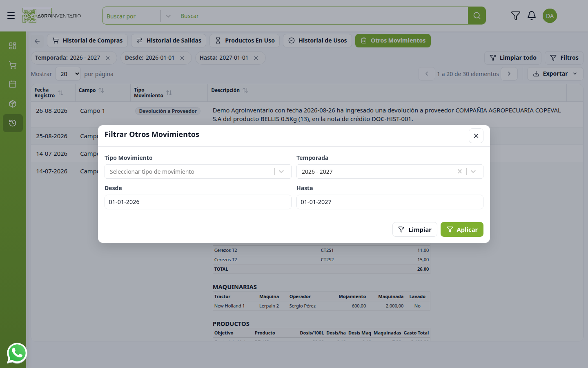Open the WhatsApp chat bubble
588x368 pixels.
17,353
